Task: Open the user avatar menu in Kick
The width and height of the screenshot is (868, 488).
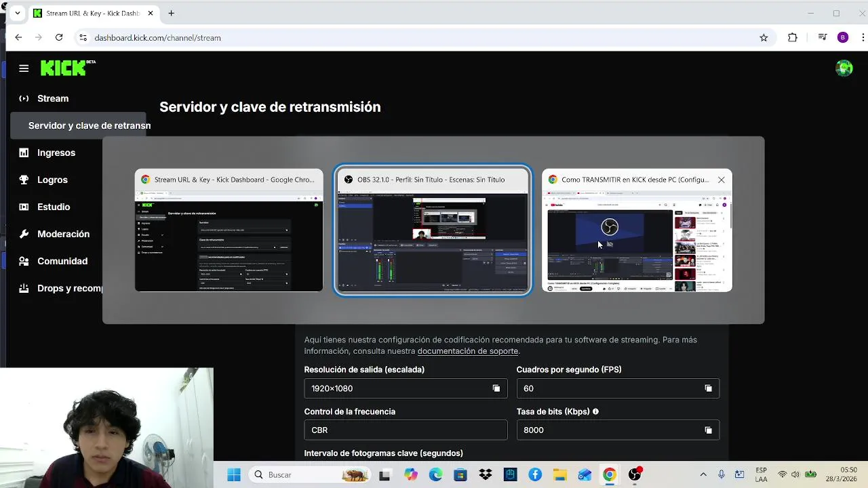Action: (x=844, y=68)
